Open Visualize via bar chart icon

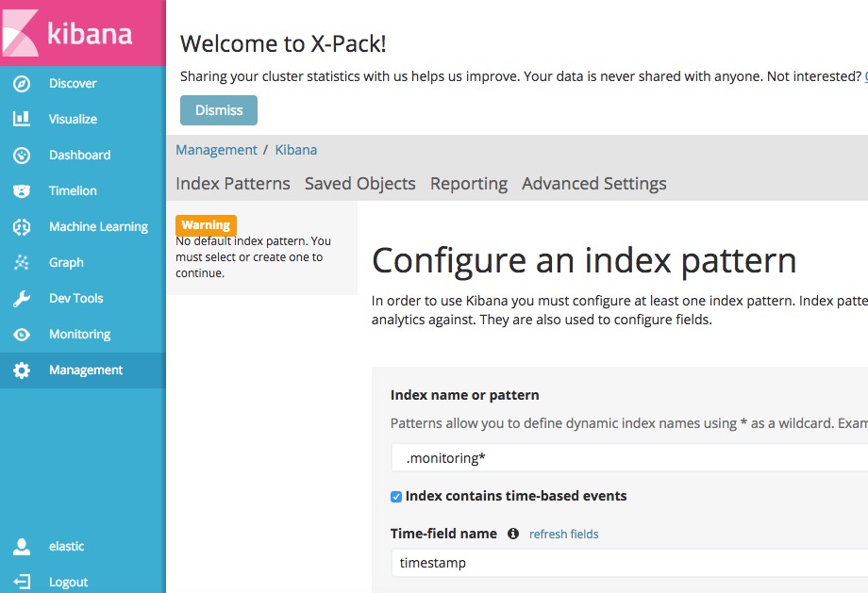click(22, 119)
